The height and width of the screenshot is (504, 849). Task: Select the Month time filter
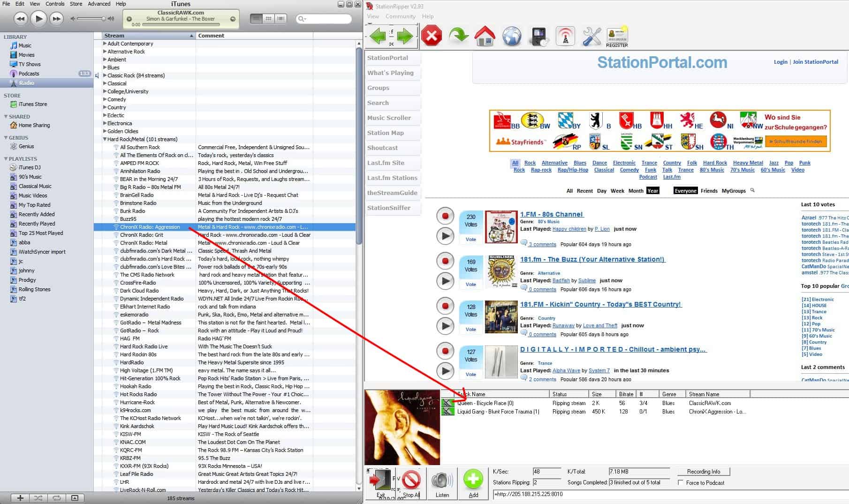coord(636,191)
